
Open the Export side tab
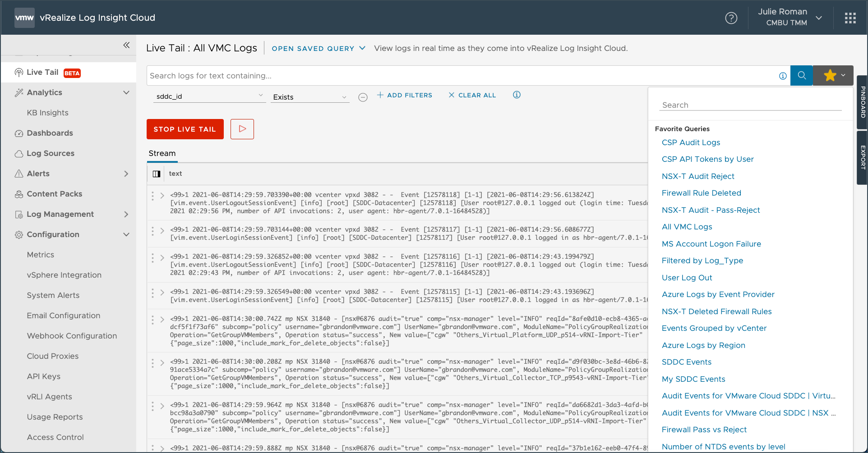(x=863, y=157)
